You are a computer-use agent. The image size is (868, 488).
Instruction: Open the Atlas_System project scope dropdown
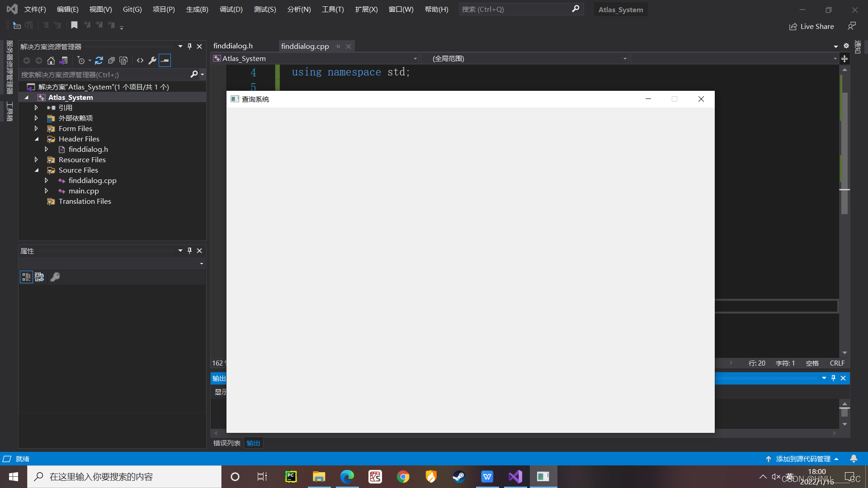(x=415, y=59)
